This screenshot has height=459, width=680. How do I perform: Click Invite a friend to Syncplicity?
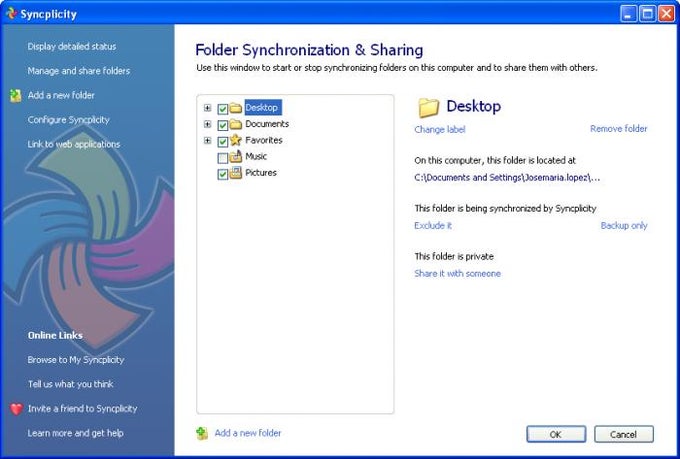[82, 409]
